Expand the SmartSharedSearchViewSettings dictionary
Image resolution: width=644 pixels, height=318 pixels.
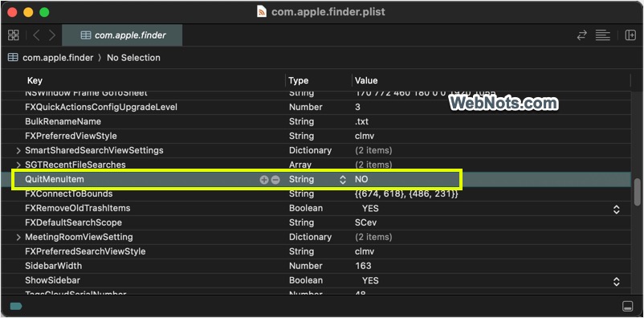[x=18, y=151]
